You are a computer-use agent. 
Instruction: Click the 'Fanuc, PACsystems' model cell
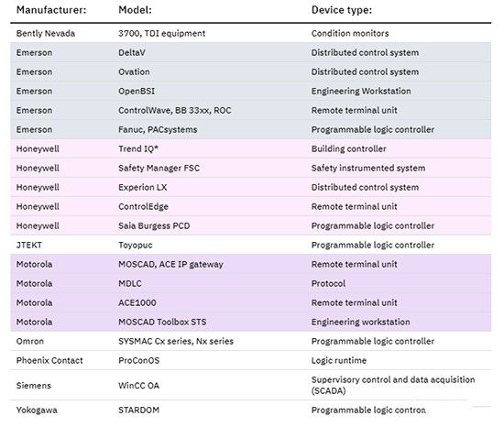158,130
